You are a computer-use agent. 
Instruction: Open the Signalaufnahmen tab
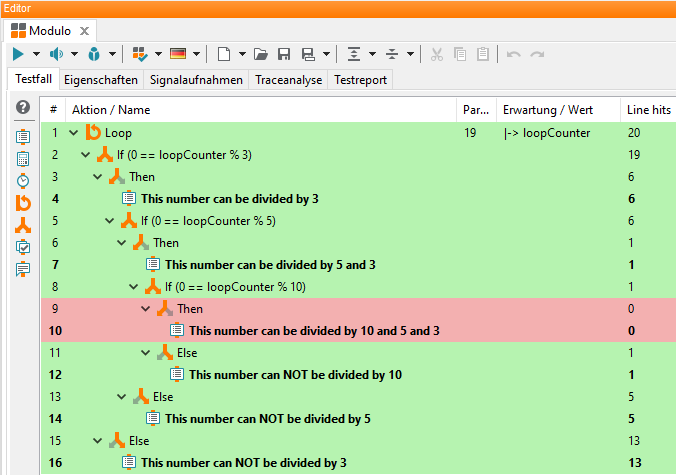click(x=196, y=80)
